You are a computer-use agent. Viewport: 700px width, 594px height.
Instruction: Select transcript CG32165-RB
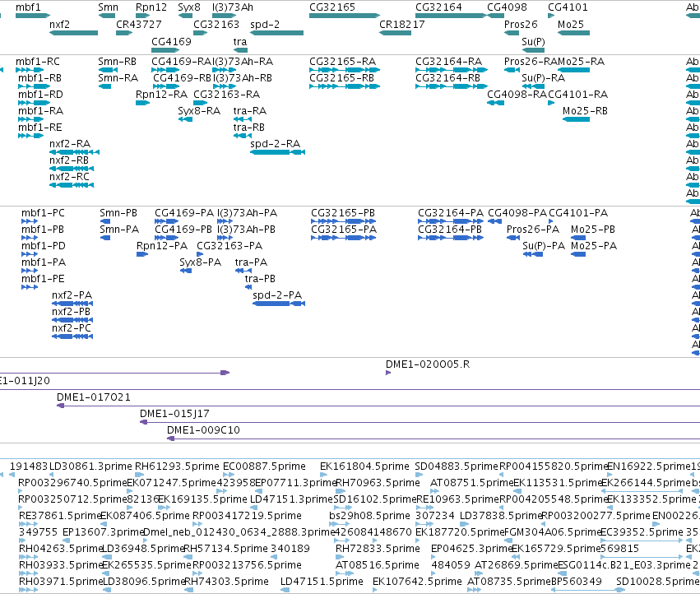tap(341, 77)
